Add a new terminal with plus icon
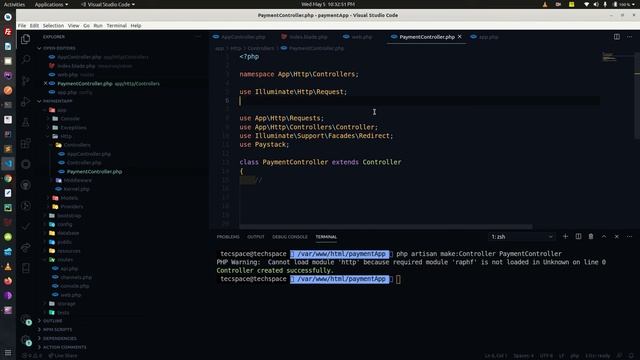 pyautogui.click(x=565, y=236)
